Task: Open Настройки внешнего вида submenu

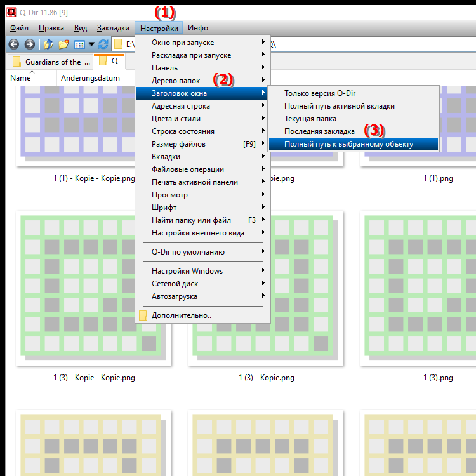Action: point(202,233)
